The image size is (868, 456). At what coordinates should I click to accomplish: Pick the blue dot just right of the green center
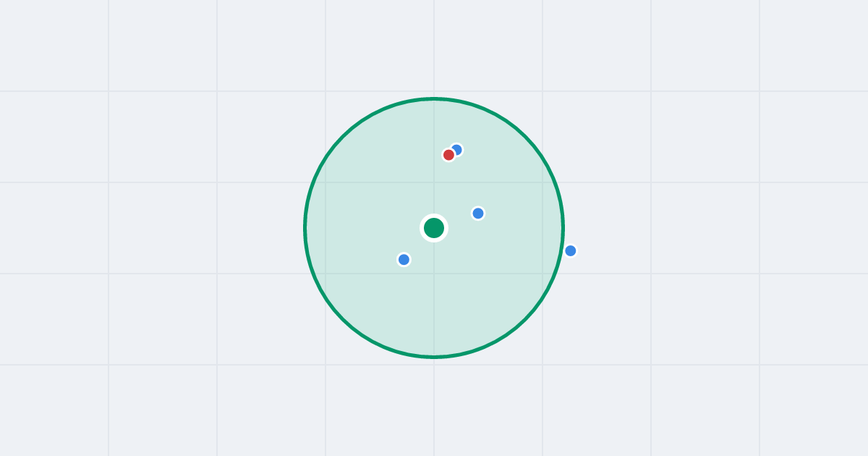click(478, 214)
